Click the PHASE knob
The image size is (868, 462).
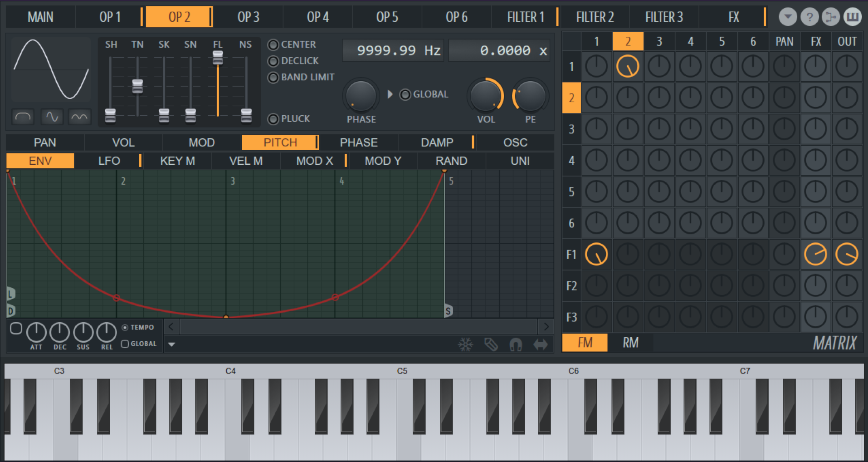pos(361,96)
